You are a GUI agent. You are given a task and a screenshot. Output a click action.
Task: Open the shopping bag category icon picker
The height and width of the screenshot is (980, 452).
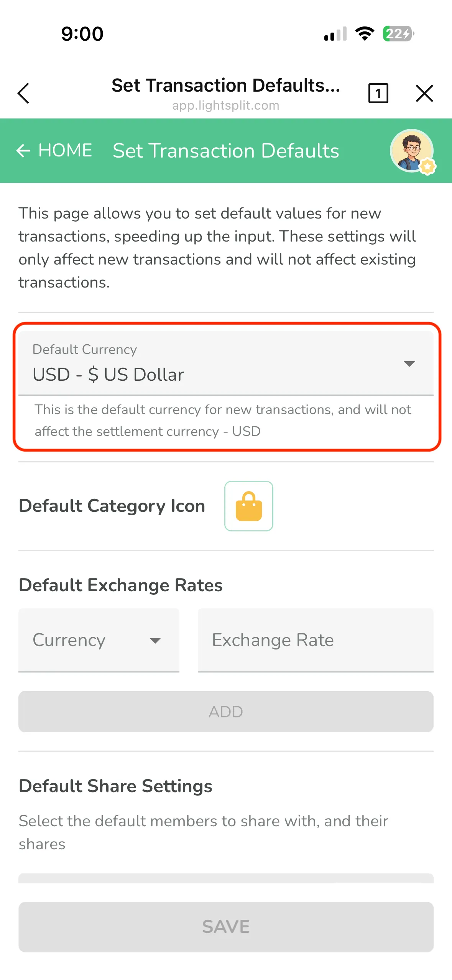(x=248, y=506)
